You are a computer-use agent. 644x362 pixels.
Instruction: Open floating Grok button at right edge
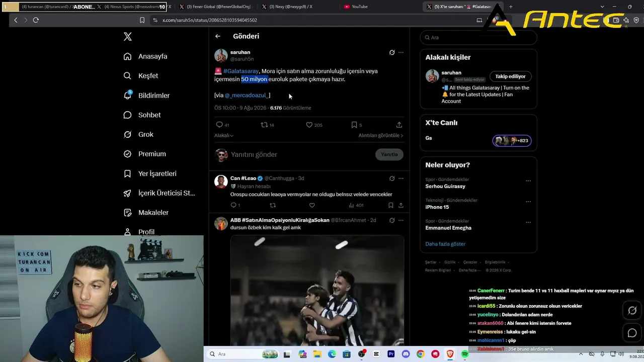[632, 311]
